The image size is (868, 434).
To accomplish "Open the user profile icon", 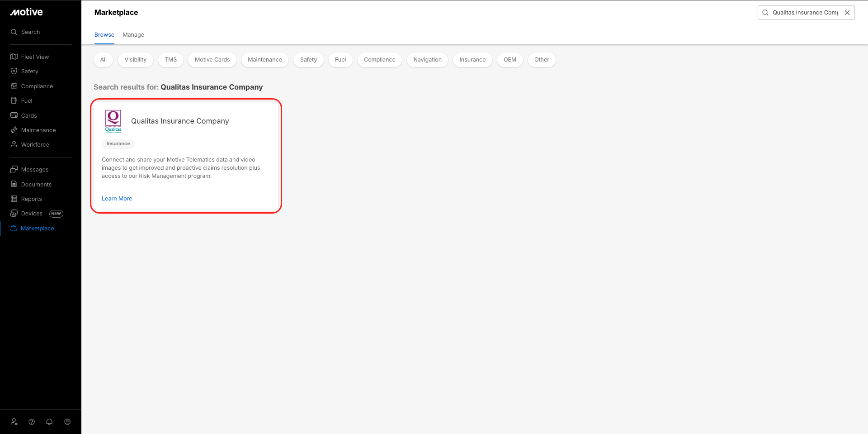I will pos(67,422).
